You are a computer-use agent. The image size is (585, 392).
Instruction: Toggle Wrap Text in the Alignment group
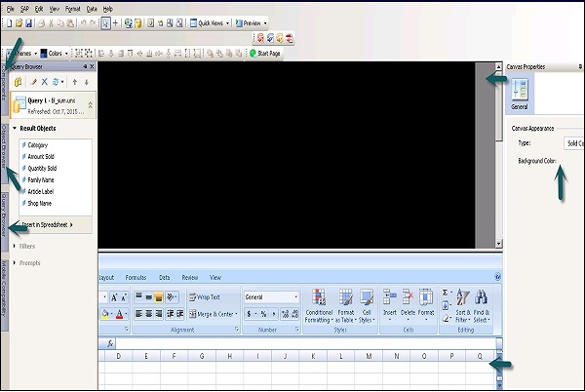[205, 297]
